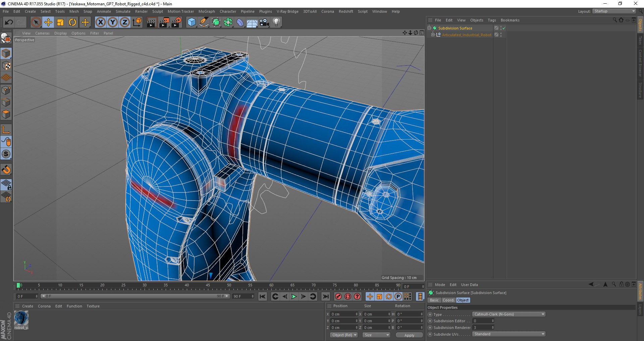
Task: Open the Character menu
Action: pyautogui.click(x=228, y=11)
